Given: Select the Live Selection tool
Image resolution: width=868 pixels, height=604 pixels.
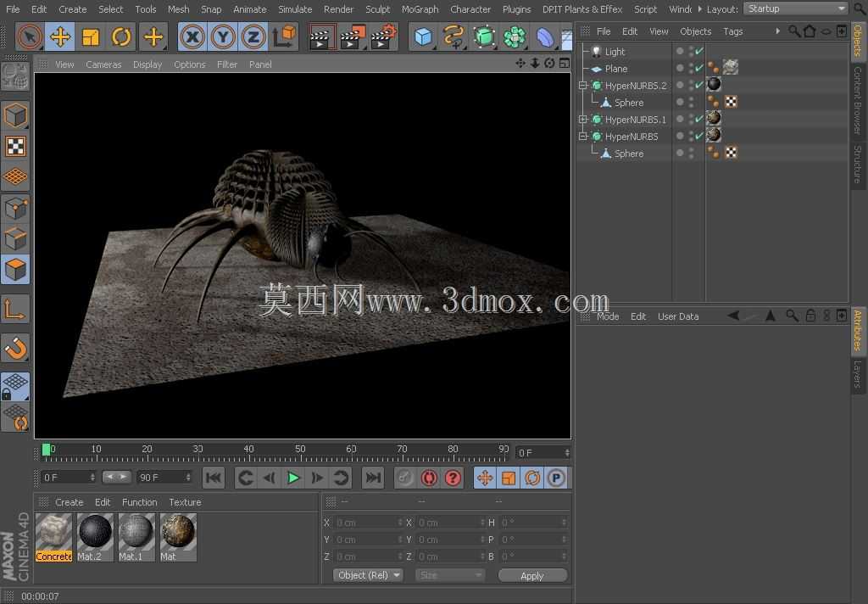Looking at the screenshot, I should tap(30, 37).
